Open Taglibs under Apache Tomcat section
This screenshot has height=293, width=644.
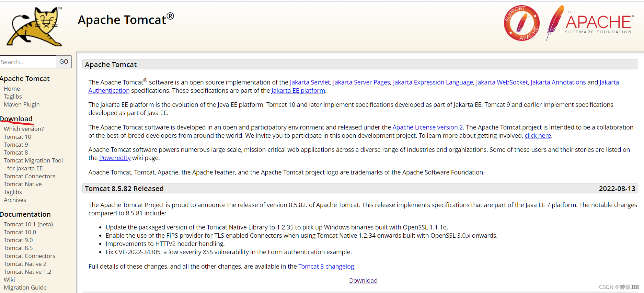tap(13, 97)
